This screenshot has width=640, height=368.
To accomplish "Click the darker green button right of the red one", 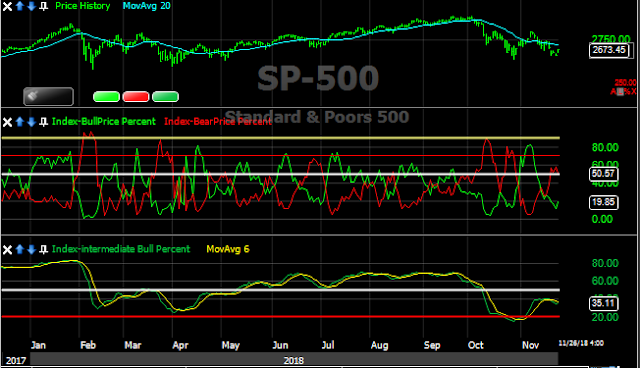I will pos(165,97).
